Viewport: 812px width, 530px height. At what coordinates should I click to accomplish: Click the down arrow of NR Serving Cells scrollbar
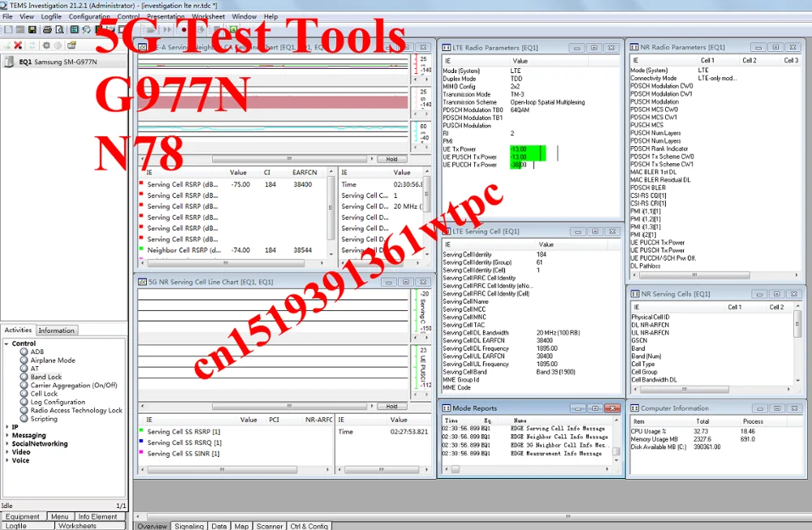(797, 381)
